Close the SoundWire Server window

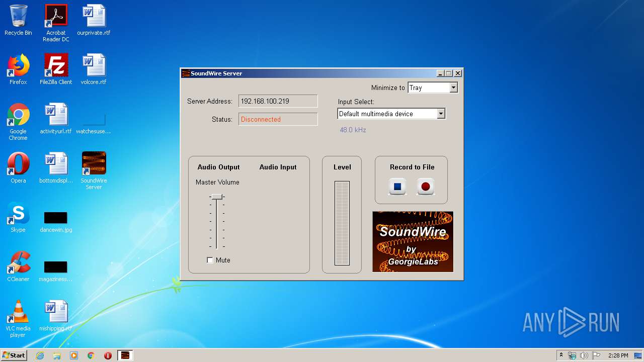click(x=458, y=73)
